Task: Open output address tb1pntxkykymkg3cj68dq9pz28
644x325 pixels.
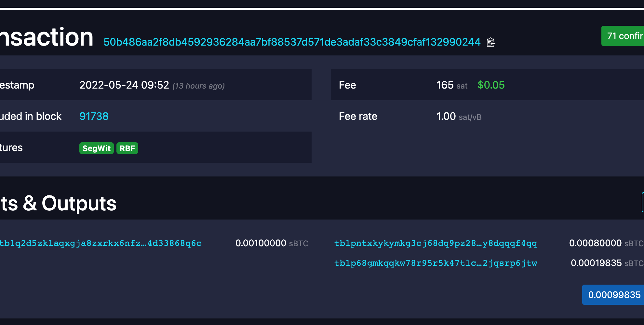Action: pyautogui.click(x=436, y=243)
